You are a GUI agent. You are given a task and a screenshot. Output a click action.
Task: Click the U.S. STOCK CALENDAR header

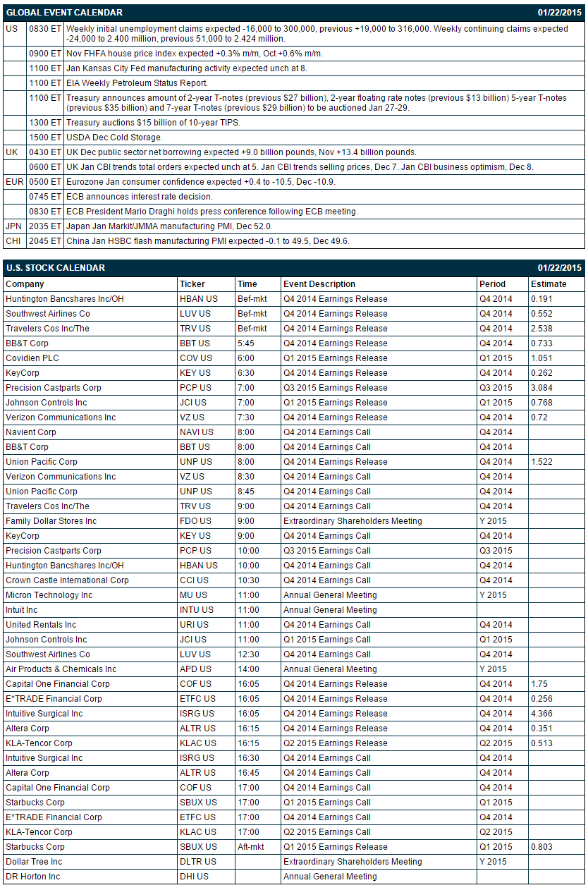(x=294, y=268)
